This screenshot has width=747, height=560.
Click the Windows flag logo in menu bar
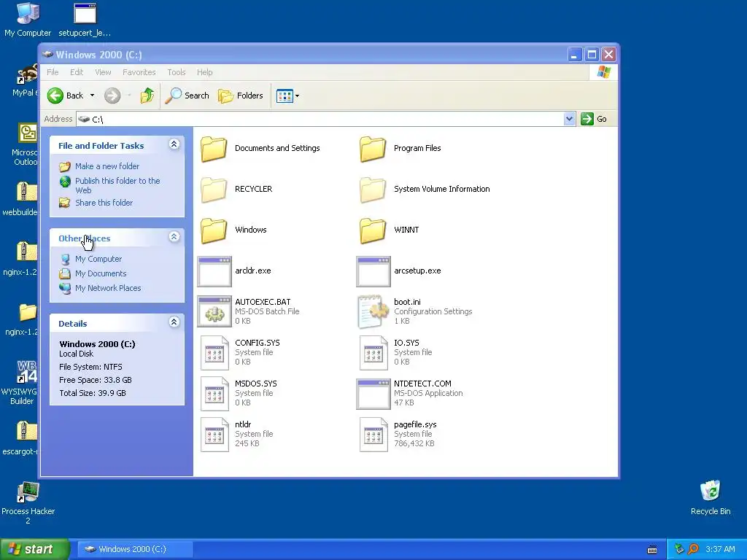(603, 72)
